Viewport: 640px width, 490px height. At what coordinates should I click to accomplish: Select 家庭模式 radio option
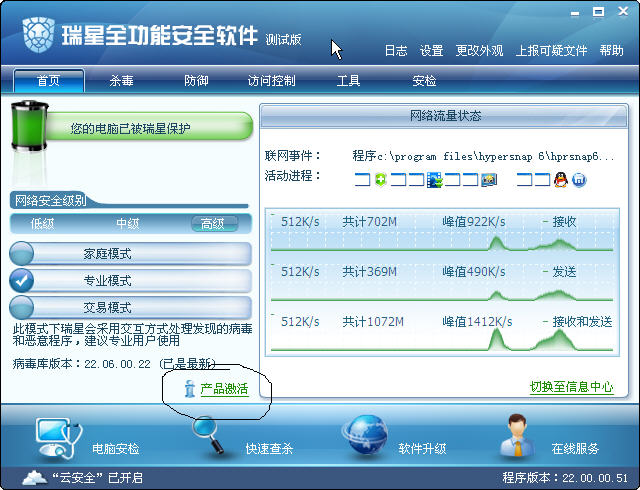click(x=21, y=254)
